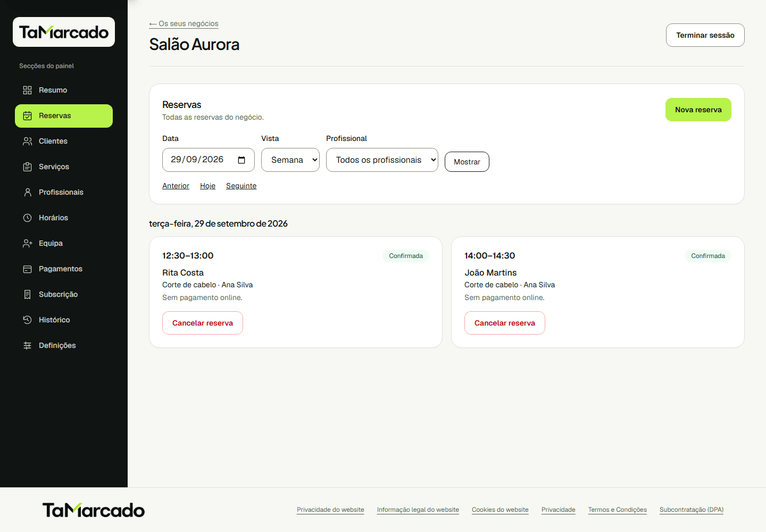Click the TaMarcado logo in the sidebar
Image resolution: width=766 pixels, height=532 pixels.
(x=64, y=32)
